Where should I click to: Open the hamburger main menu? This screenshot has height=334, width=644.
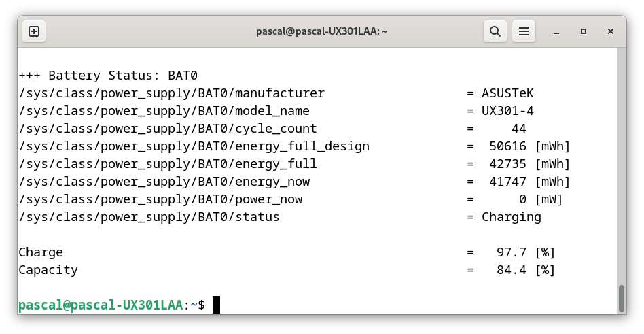(x=523, y=31)
